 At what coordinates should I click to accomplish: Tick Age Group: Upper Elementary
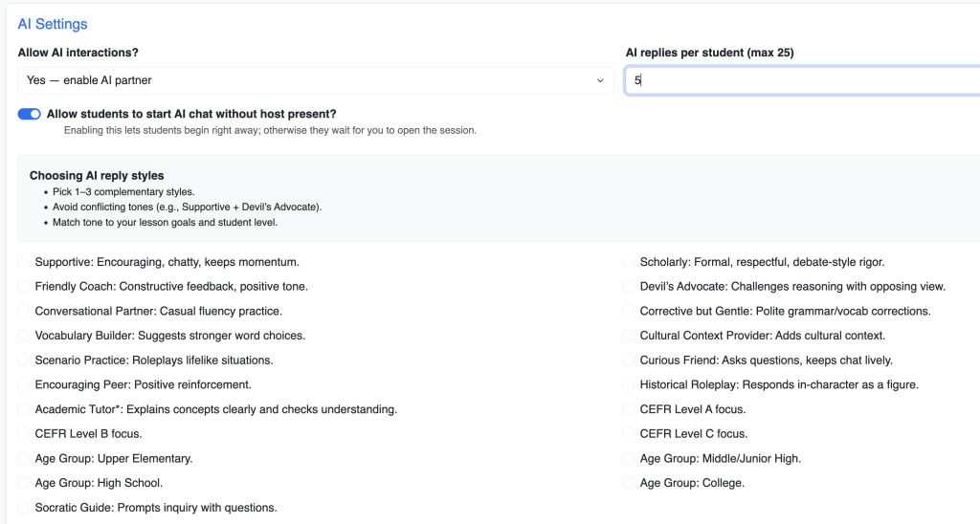23,459
